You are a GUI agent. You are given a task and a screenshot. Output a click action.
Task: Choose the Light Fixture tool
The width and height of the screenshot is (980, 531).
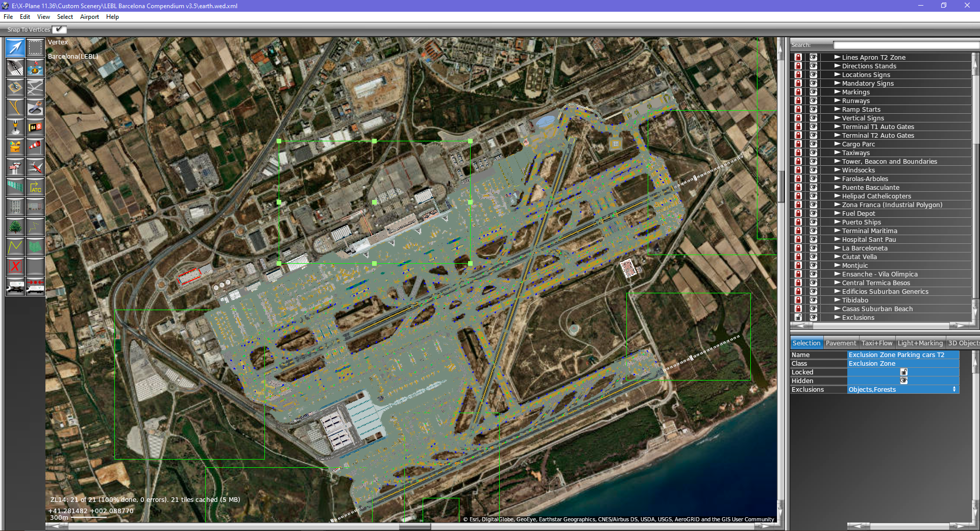click(15, 128)
